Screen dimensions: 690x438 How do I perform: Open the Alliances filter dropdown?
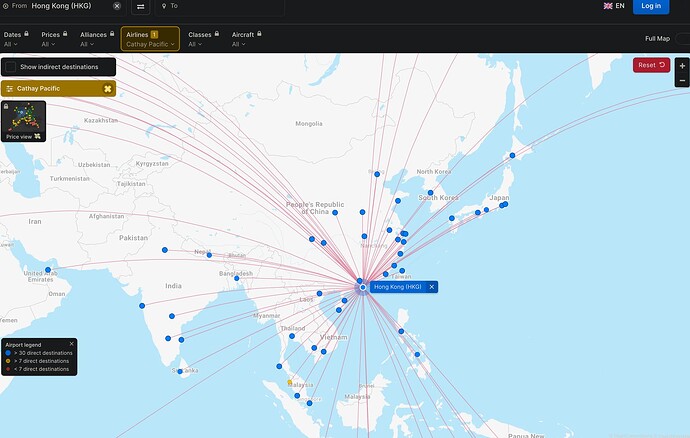(x=97, y=39)
